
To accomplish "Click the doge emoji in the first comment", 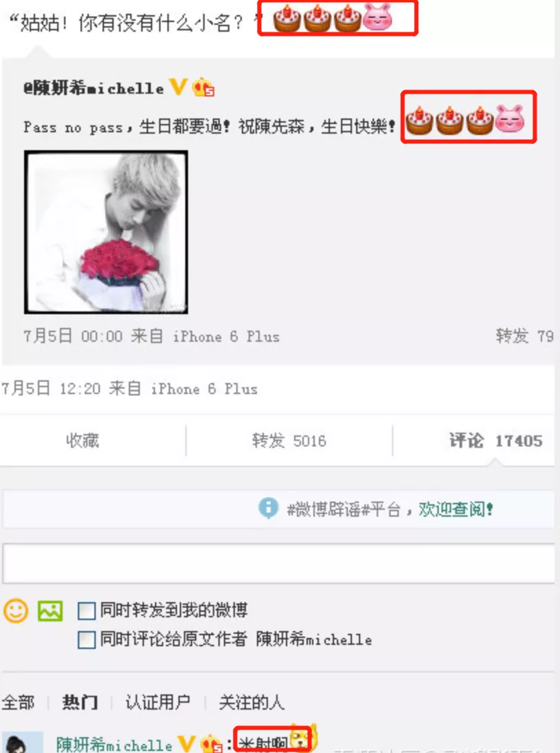I will (302, 739).
